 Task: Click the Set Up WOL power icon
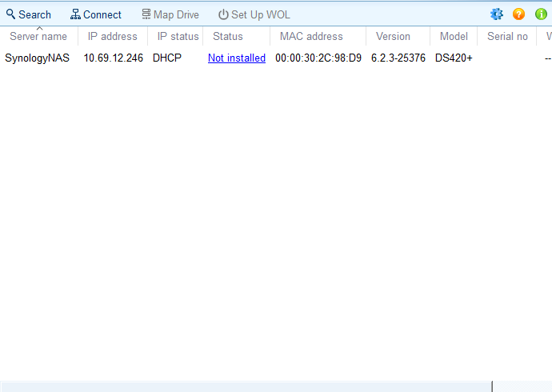(223, 14)
